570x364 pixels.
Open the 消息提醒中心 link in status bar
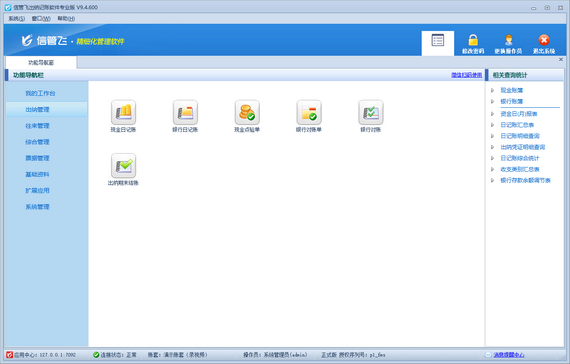coord(509,355)
